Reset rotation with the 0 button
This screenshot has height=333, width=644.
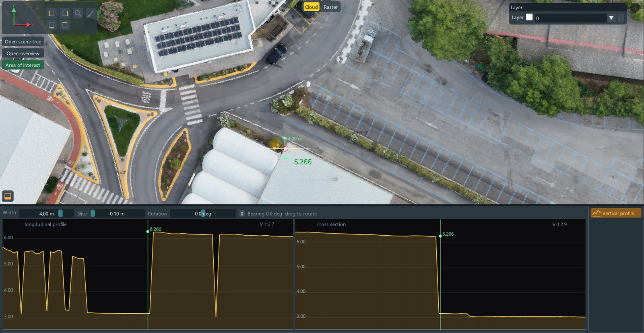coord(242,214)
